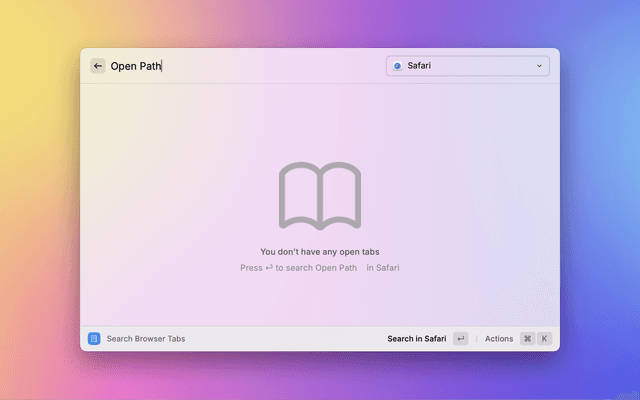Image resolution: width=640 pixels, height=400 pixels.
Task: Click the back arrow button
Action: (x=98, y=66)
